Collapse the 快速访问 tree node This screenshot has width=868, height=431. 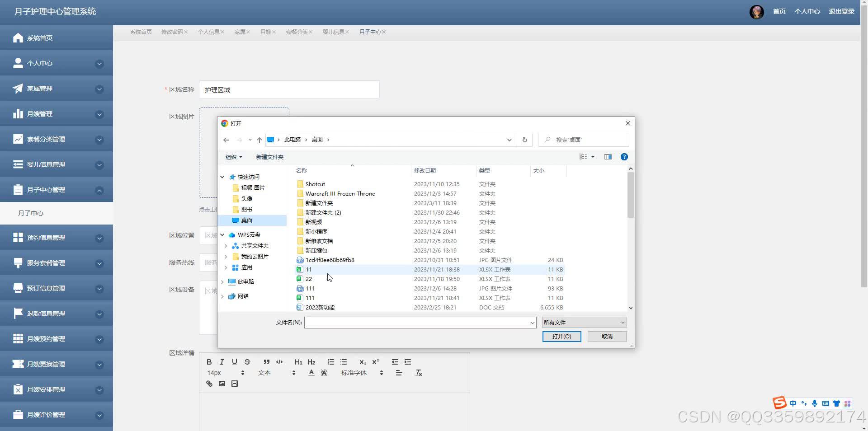(222, 177)
